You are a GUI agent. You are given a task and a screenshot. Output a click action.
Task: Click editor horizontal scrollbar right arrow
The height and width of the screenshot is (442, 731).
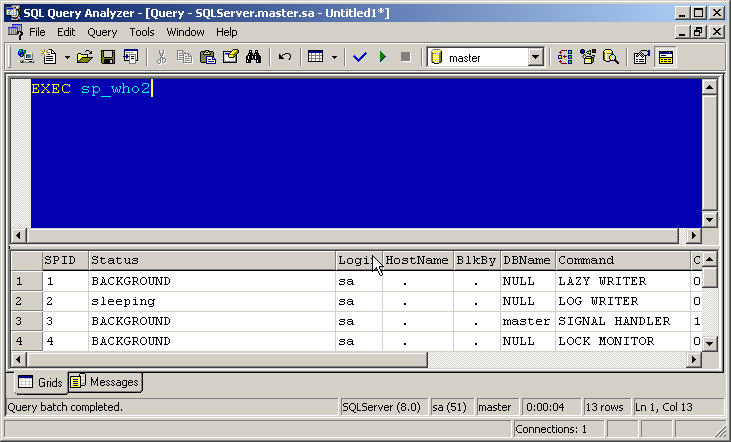(x=694, y=235)
